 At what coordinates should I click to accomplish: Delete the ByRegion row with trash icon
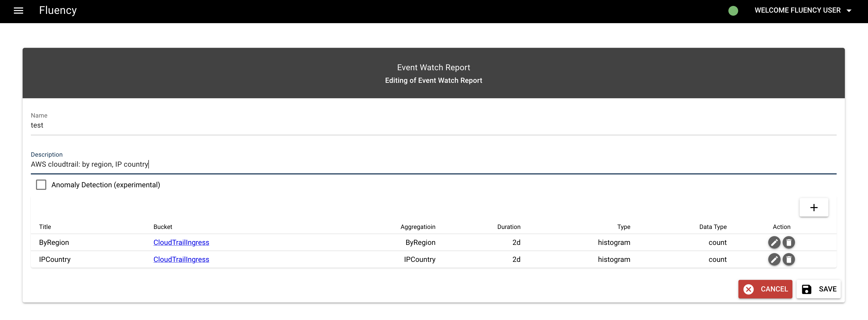(789, 243)
